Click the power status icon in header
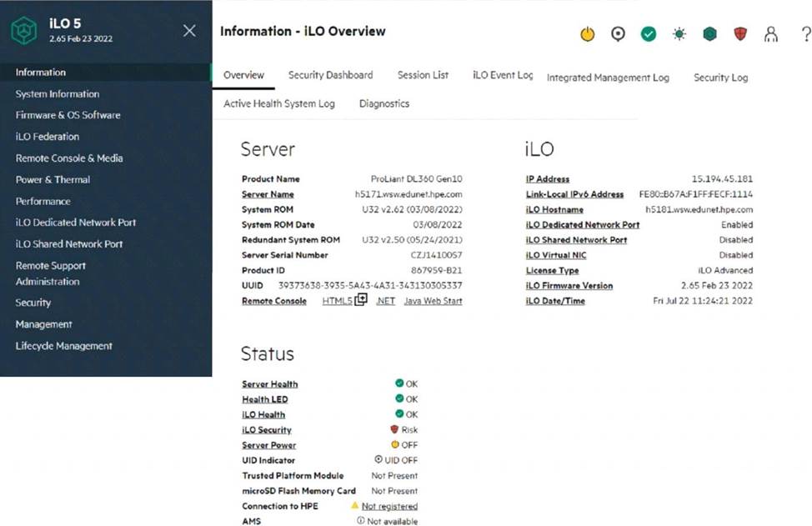Image resolution: width=812 pixels, height=526 pixels. (x=588, y=34)
